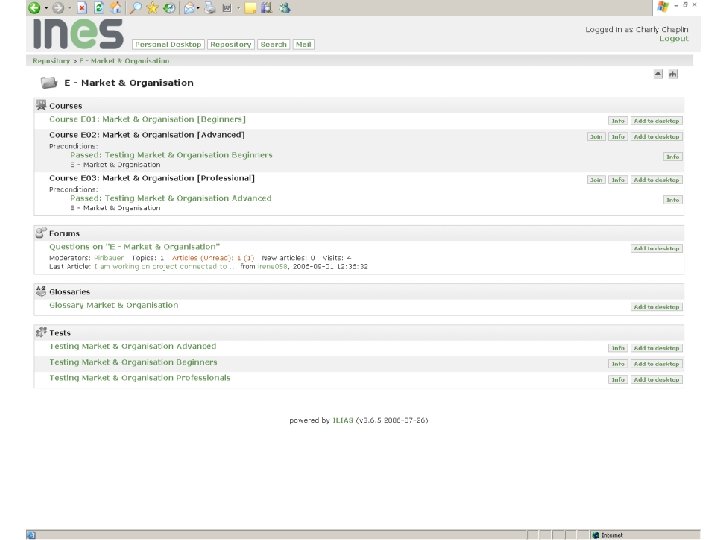Open the Messenger toolbar icon

(285, 7)
